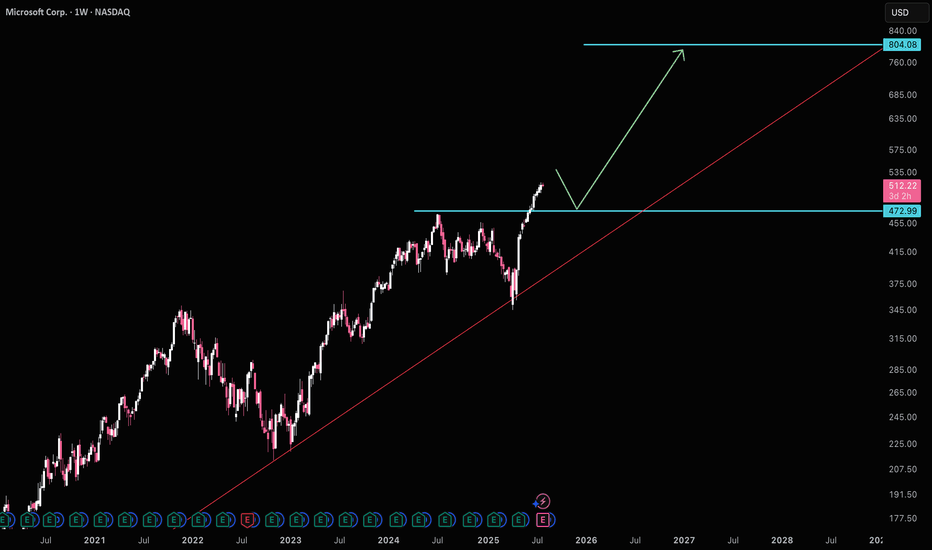932x550 pixels.
Task: Click the 2026 label on time axis
Action: tap(585, 540)
